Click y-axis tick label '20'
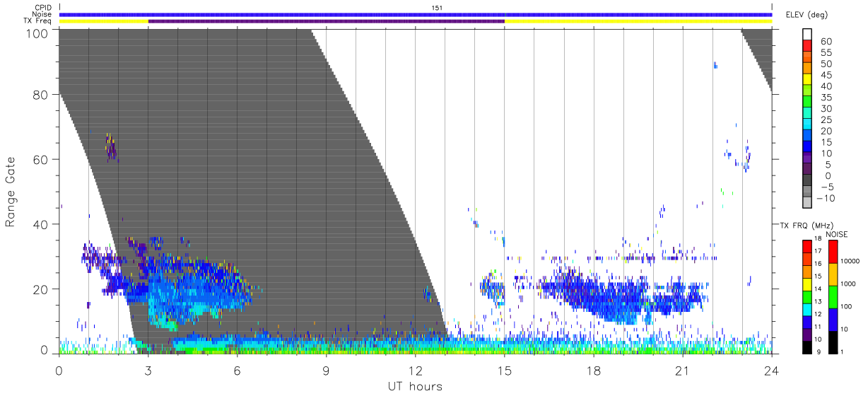This screenshot has width=868, height=401. click(41, 289)
